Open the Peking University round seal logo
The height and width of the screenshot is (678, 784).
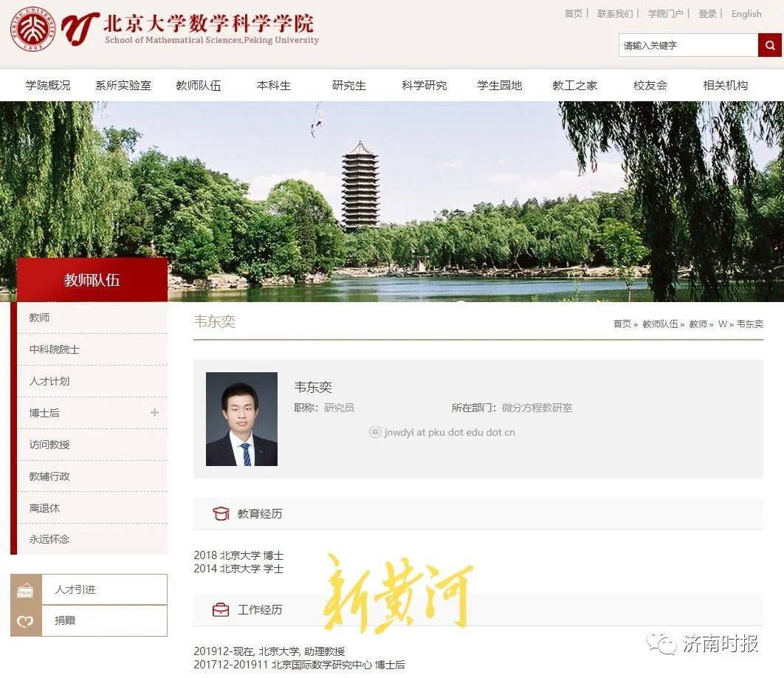click(x=32, y=29)
